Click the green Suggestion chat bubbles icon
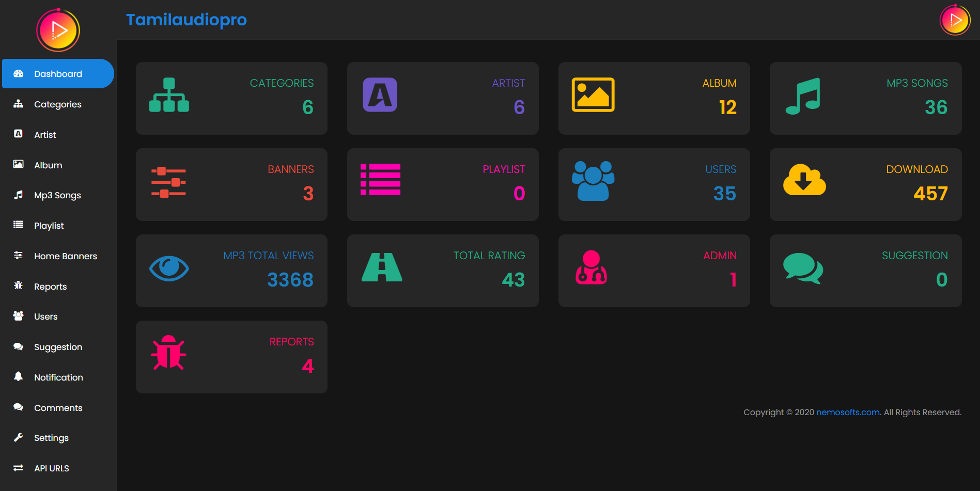This screenshot has width=980, height=491. pyautogui.click(x=803, y=268)
